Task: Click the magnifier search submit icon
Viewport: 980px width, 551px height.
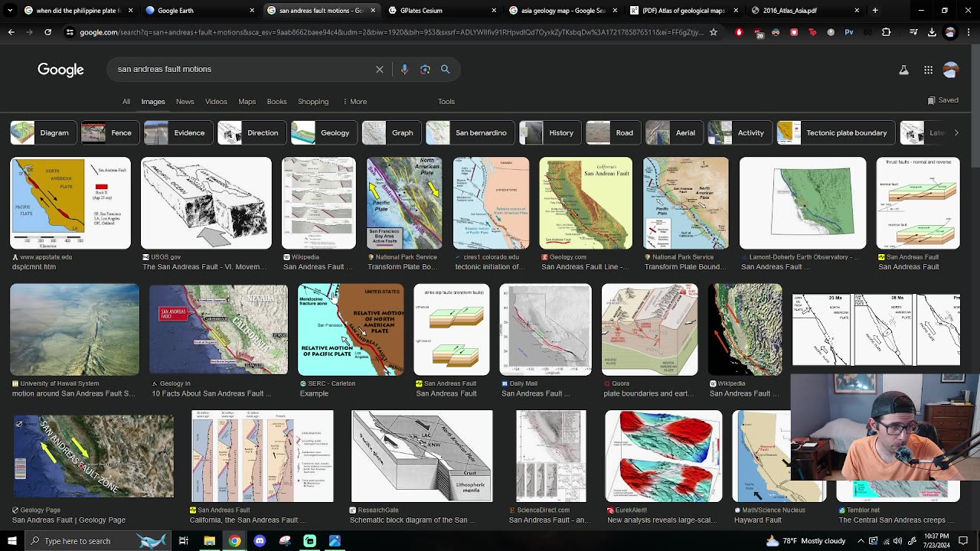Action: [x=445, y=69]
